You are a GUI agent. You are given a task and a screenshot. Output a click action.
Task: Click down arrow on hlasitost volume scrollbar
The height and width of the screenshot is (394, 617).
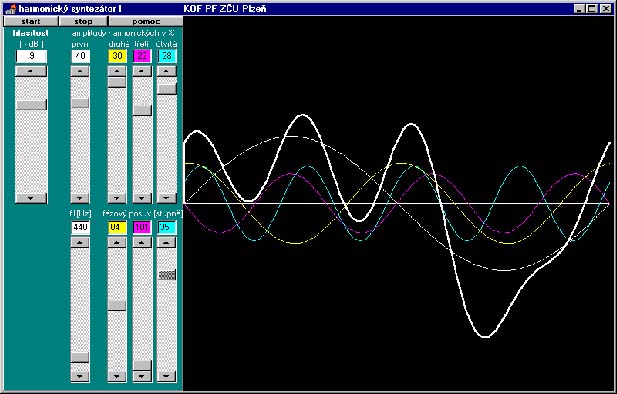(31, 198)
